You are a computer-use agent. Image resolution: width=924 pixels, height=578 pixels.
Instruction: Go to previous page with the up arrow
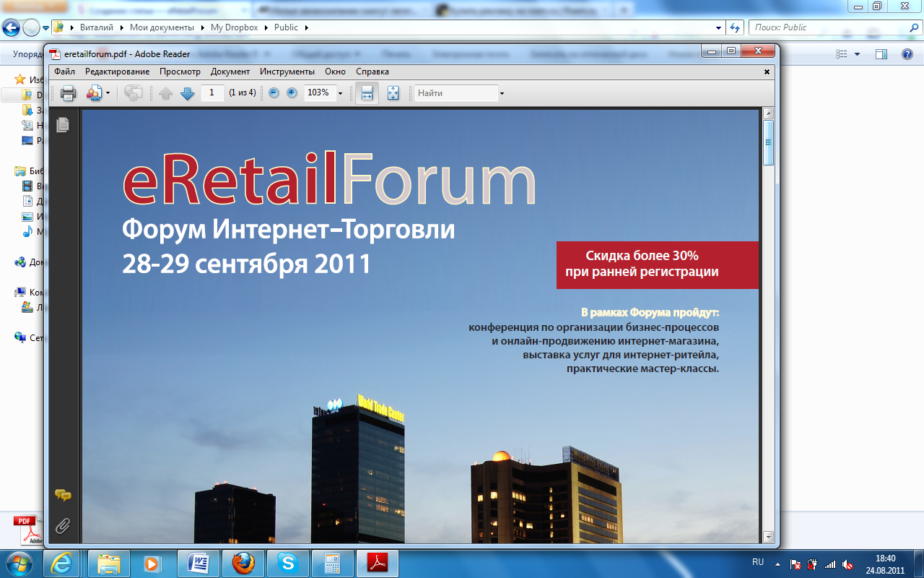point(166,93)
